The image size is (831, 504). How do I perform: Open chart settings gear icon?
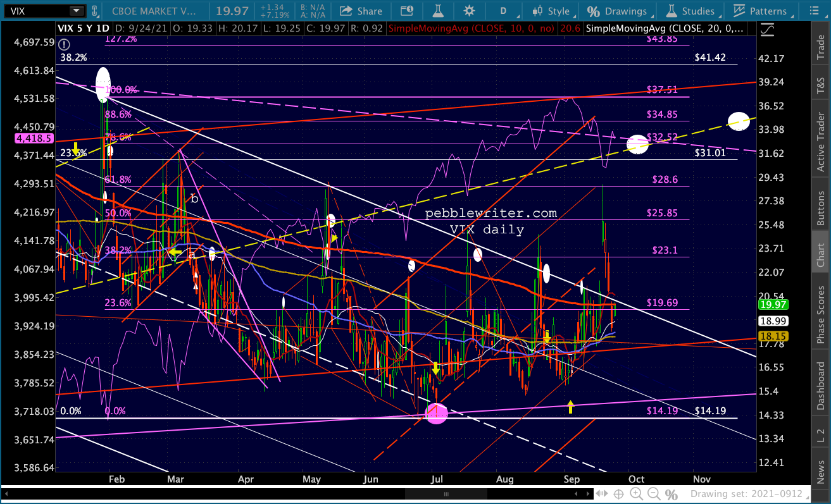click(x=469, y=11)
